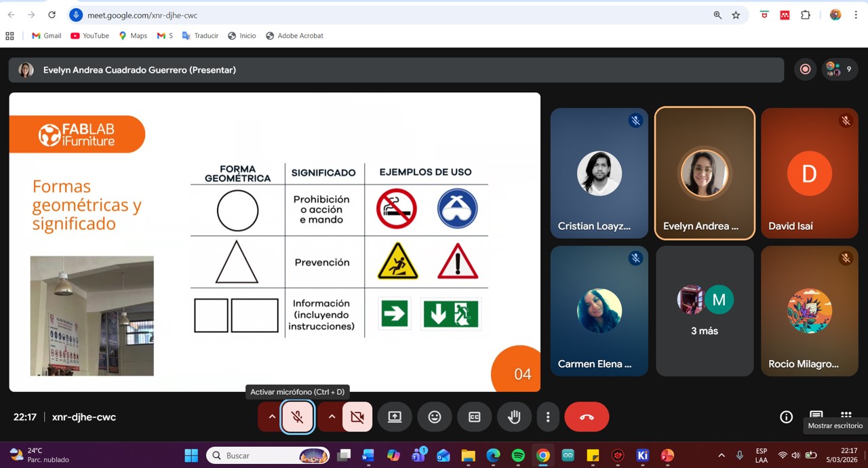868x468 pixels.
Task: Turn on the camera in Meet
Action: click(357, 417)
